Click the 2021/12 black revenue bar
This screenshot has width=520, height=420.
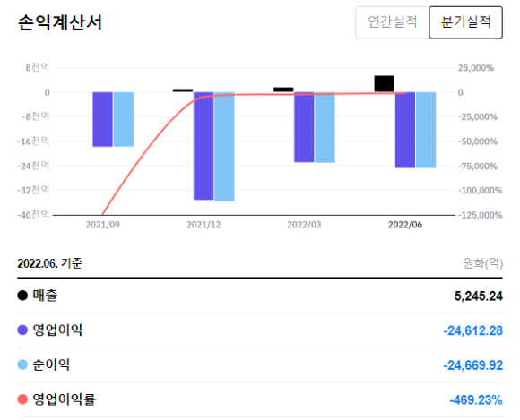click(x=183, y=90)
